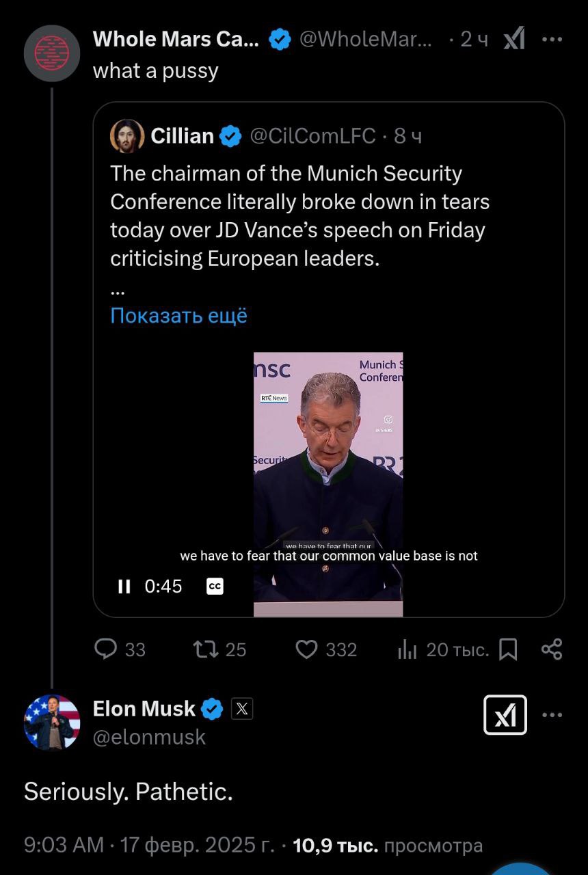
Task: Open more options on top tweet
Action: click(552, 39)
